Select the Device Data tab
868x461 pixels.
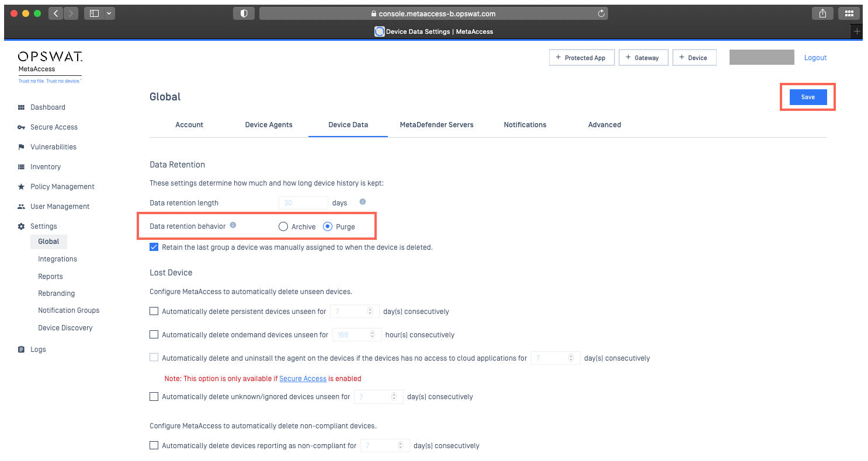348,125
